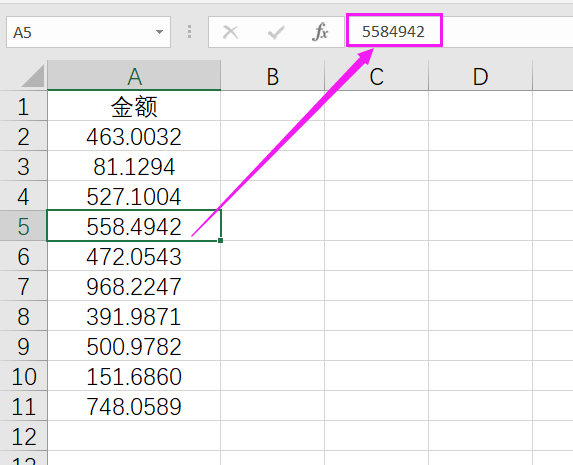
Task: Click the cell with 81.1294
Action: 134,166
